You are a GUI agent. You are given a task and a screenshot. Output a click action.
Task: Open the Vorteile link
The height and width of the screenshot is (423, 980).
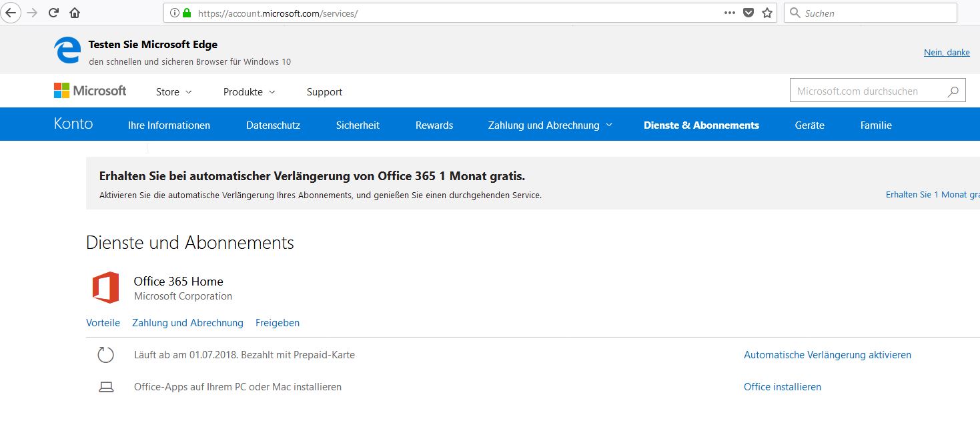[x=103, y=323]
